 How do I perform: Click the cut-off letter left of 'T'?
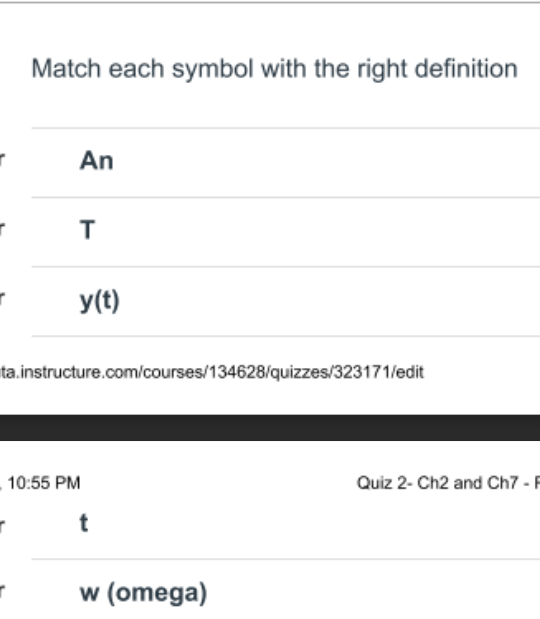pos(2,229)
